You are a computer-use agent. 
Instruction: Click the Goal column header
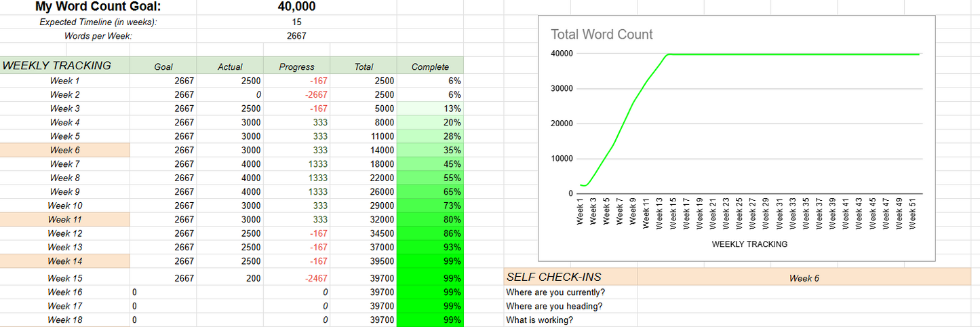point(163,66)
